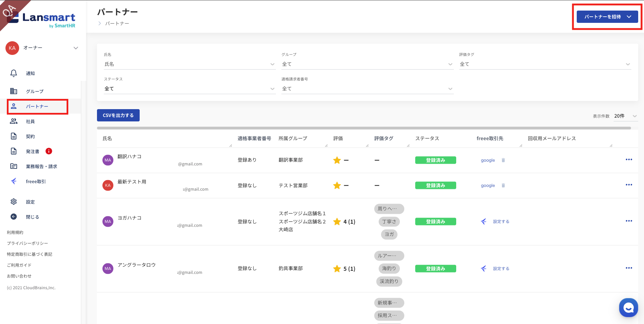
Task: Open more options for 翻訳ハナコ
Action: click(629, 160)
